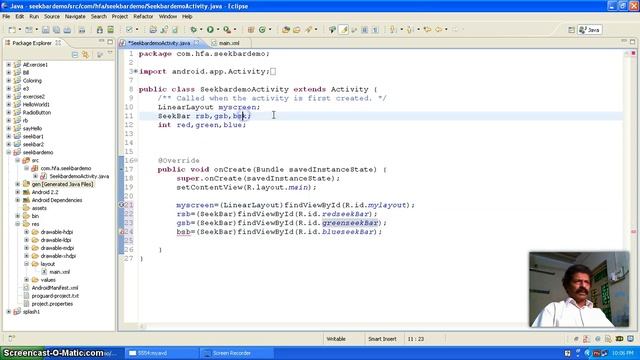Click the green Debug bug icon
The height and width of the screenshot is (360, 640).
[193, 30]
